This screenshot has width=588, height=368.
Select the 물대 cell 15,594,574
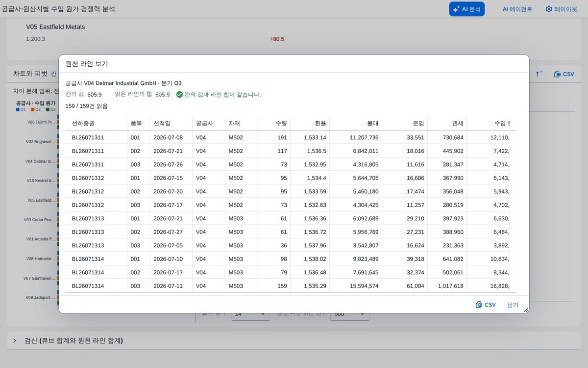356,286
